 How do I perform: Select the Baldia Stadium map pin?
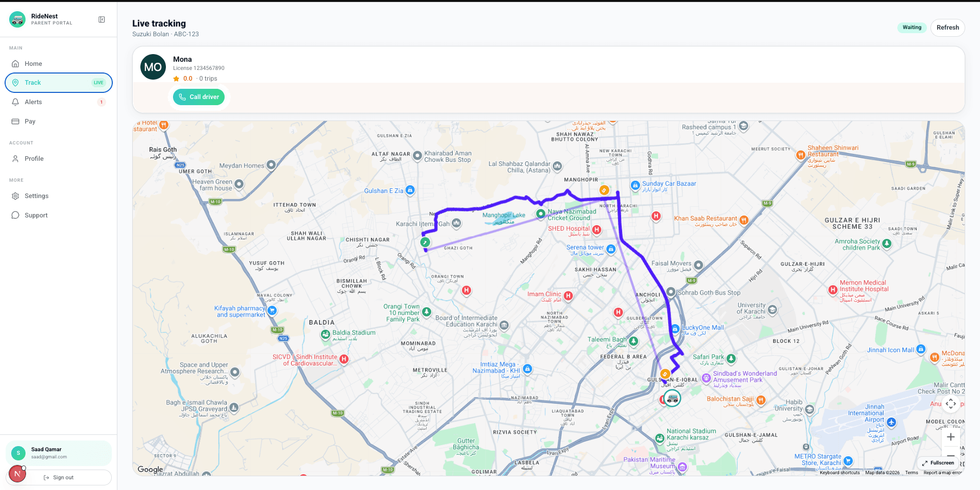pos(325,334)
